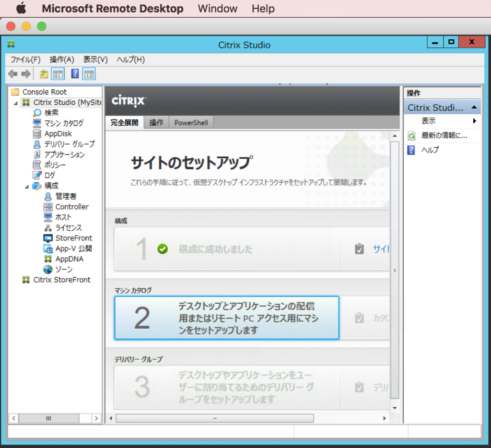This screenshot has height=448, width=491.
Task: Open the Apple menu
Action: (x=21, y=9)
